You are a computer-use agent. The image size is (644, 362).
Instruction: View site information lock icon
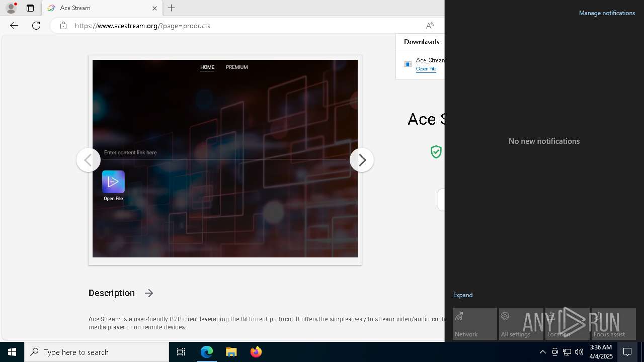(x=63, y=26)
